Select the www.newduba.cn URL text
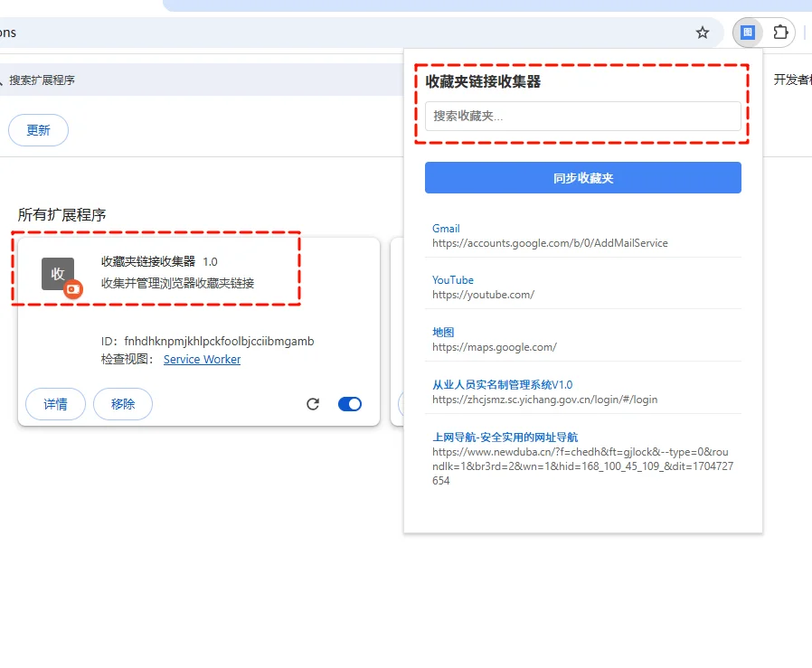This screenshot has width=812, height=668. pos(583,466)
